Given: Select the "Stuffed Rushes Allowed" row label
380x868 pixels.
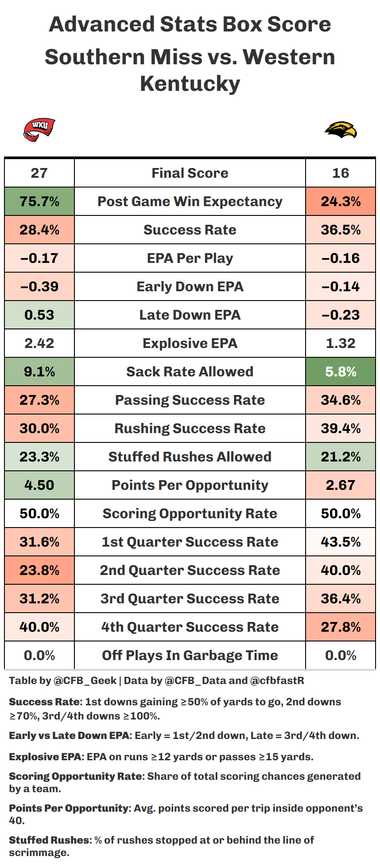Looking at the screenshot, I should (x=190, y=457).
